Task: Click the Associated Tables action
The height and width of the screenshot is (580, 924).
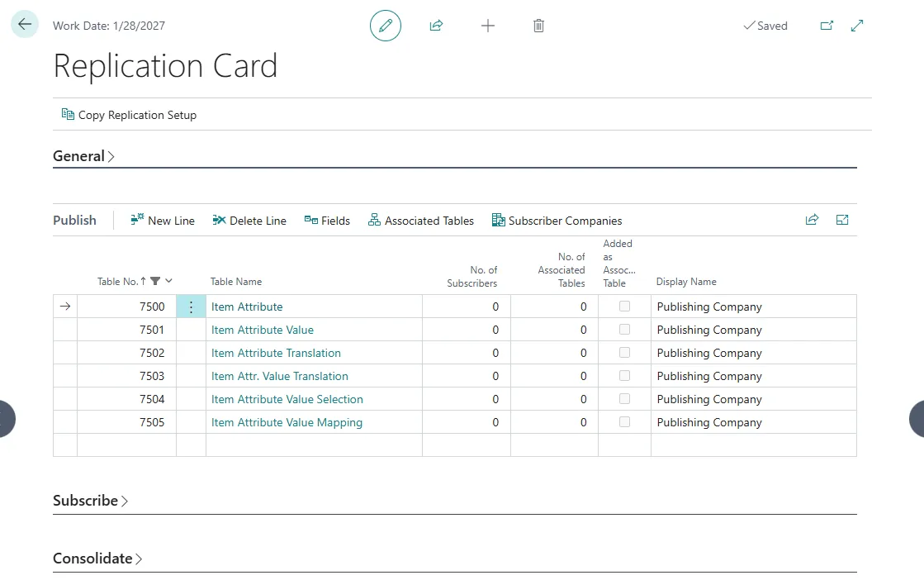Action: (421, 221)
